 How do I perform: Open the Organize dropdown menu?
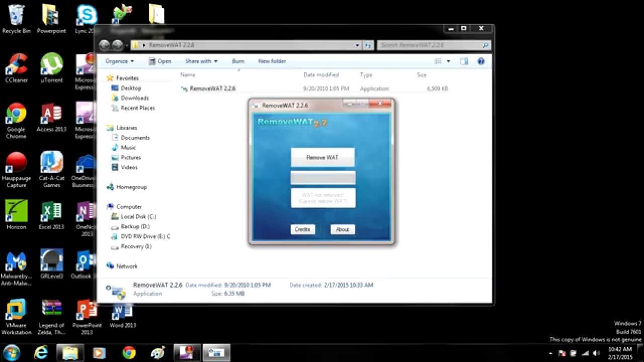tap(120, 61)
